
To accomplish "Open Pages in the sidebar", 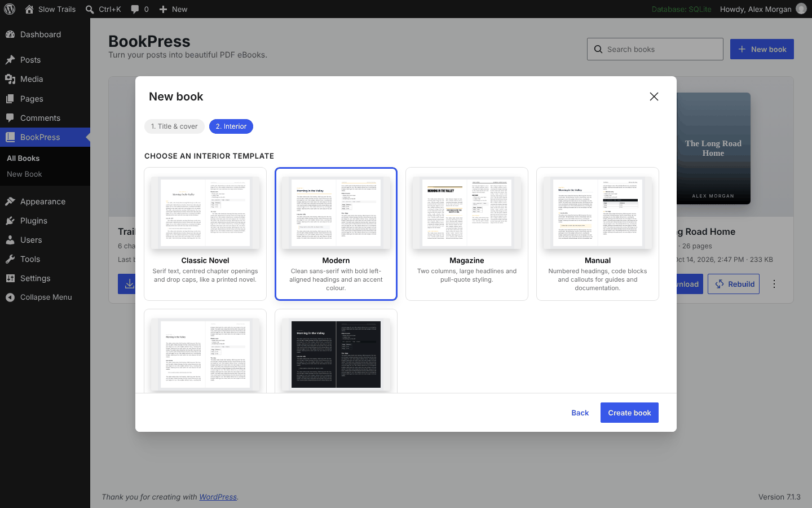I will pos(45,99).
